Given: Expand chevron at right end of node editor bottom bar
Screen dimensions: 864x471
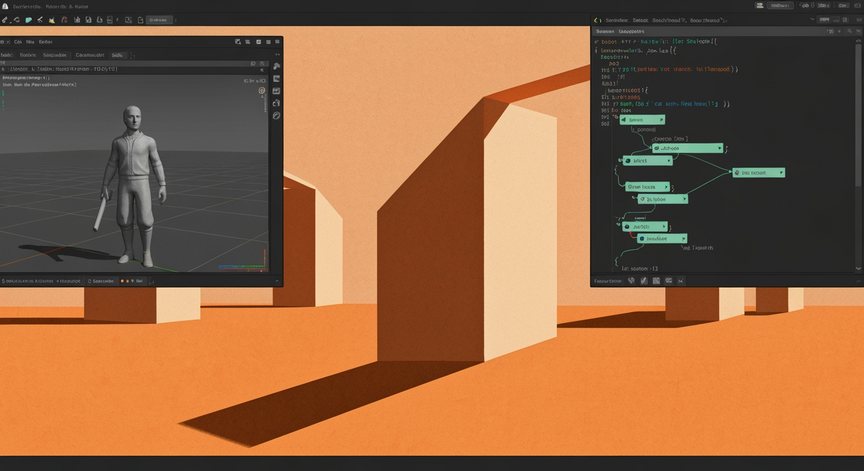Looking at the screenshot, I should (x=858, y=281).
